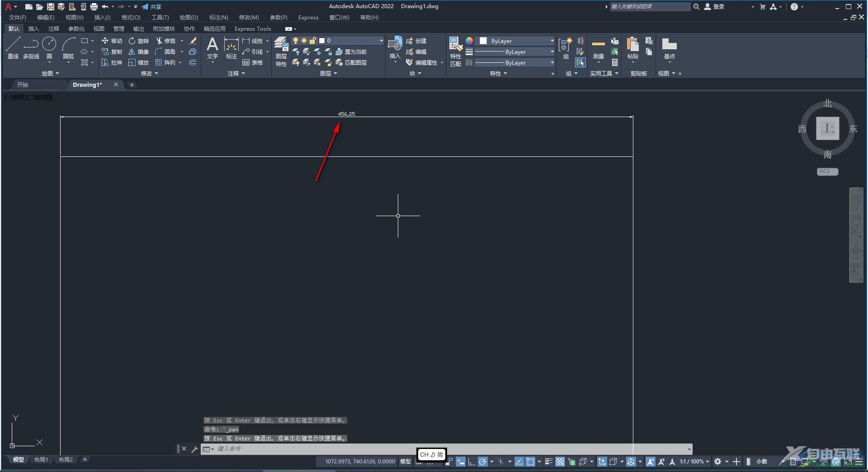Screen dimensions: 868x472
Task: Select the Circle (圆) tool
Action: point(49,48)
